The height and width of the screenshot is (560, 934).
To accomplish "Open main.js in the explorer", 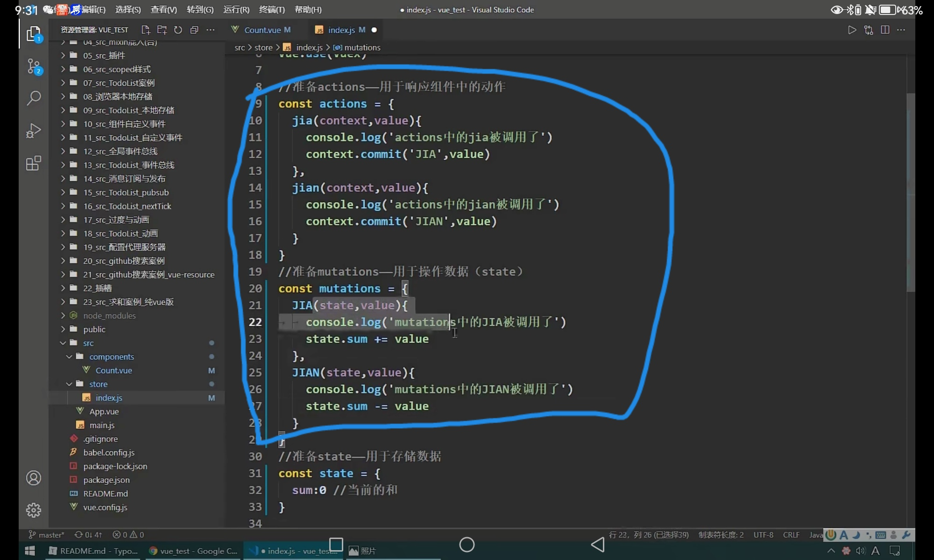I will 102,425.
